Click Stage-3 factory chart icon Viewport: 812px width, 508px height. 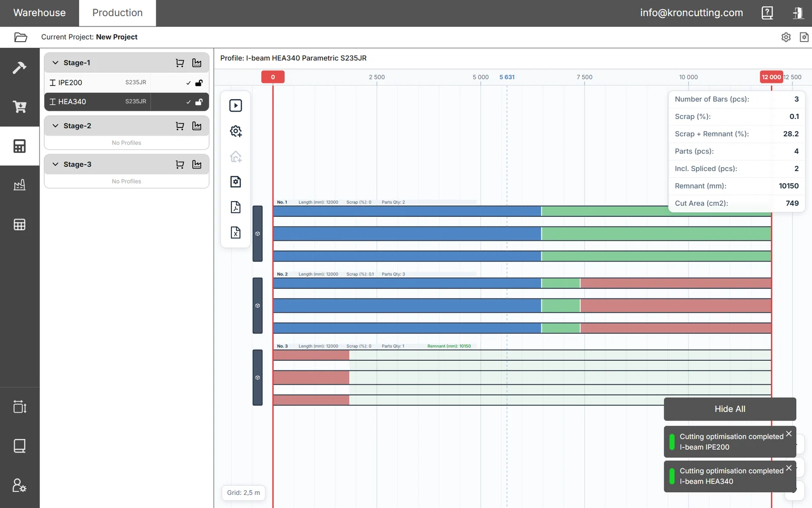coord(197,165)
